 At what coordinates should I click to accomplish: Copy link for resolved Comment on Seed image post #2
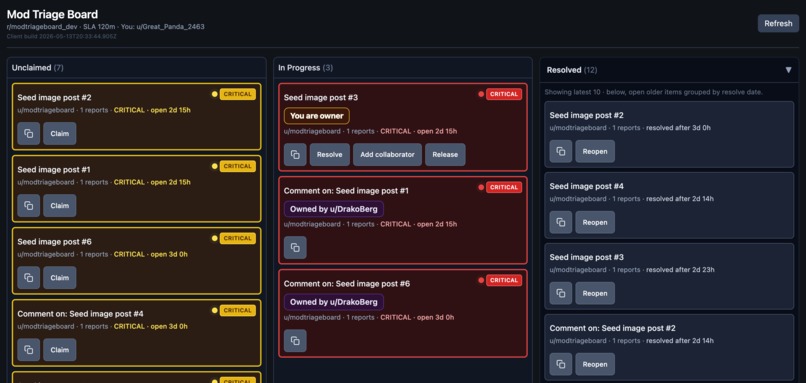pyautogui.click(x=561, y=364)
